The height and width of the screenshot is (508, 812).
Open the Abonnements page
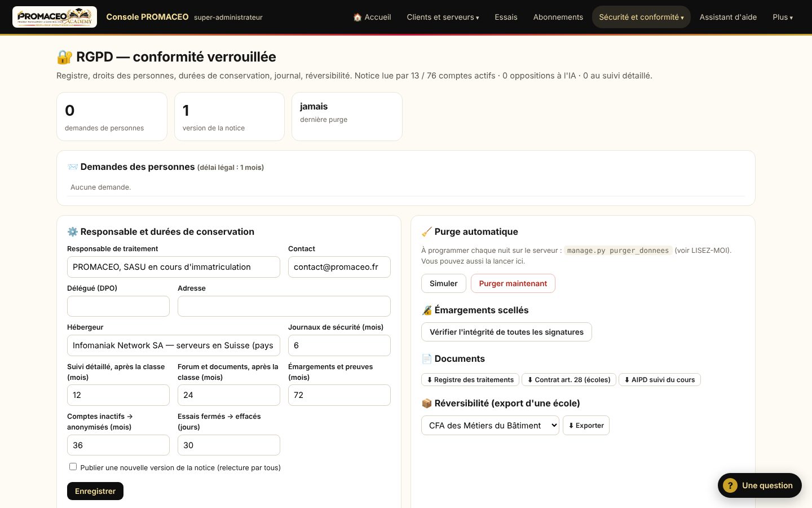(558, 17)
